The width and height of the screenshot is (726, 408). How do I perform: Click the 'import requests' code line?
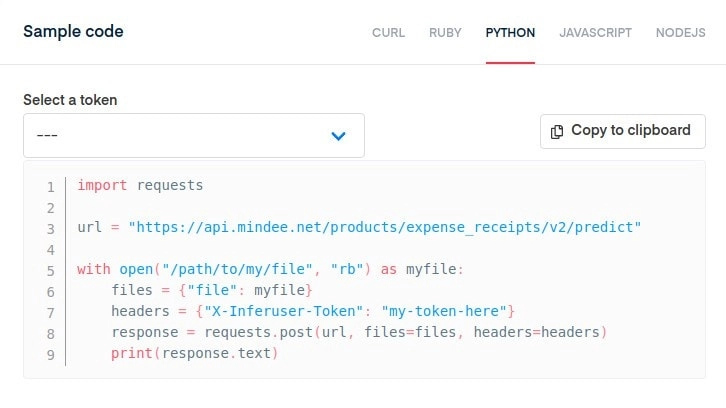pyautogui.click(x=140, y=185)
